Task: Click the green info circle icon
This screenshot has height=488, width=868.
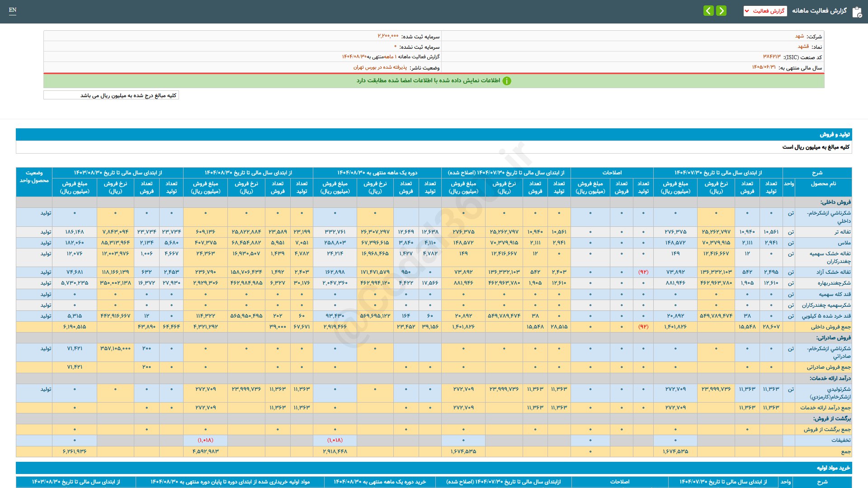Action: 507,81
